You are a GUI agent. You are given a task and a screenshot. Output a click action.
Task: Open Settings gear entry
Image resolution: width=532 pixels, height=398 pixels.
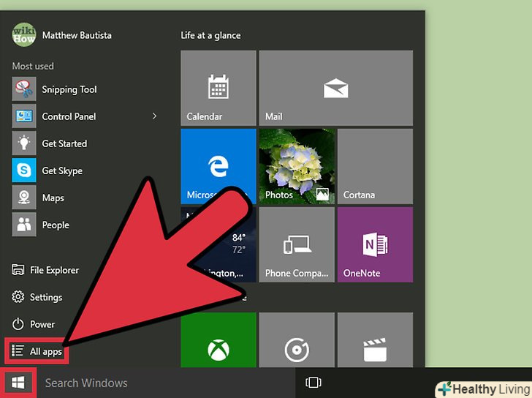(x=37, y=297)
